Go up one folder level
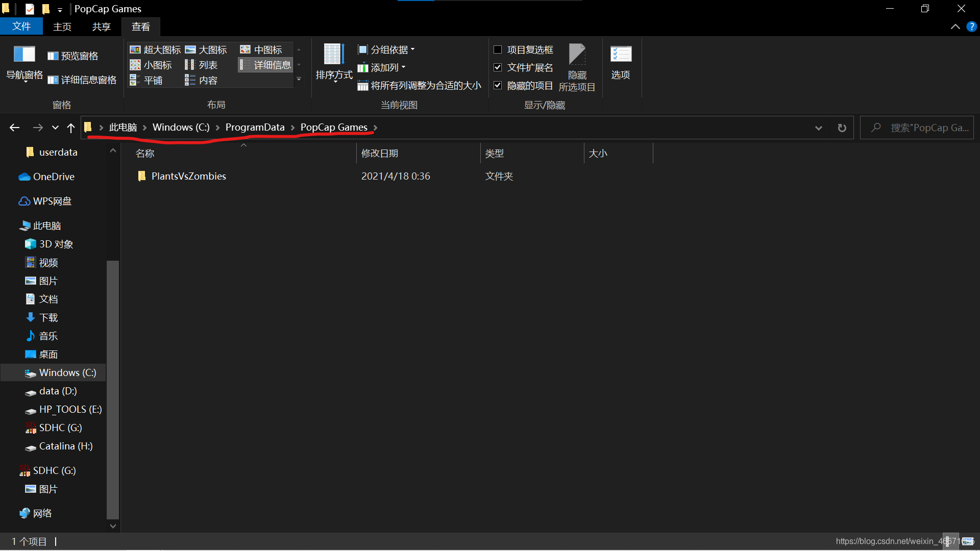 point(71,128)
